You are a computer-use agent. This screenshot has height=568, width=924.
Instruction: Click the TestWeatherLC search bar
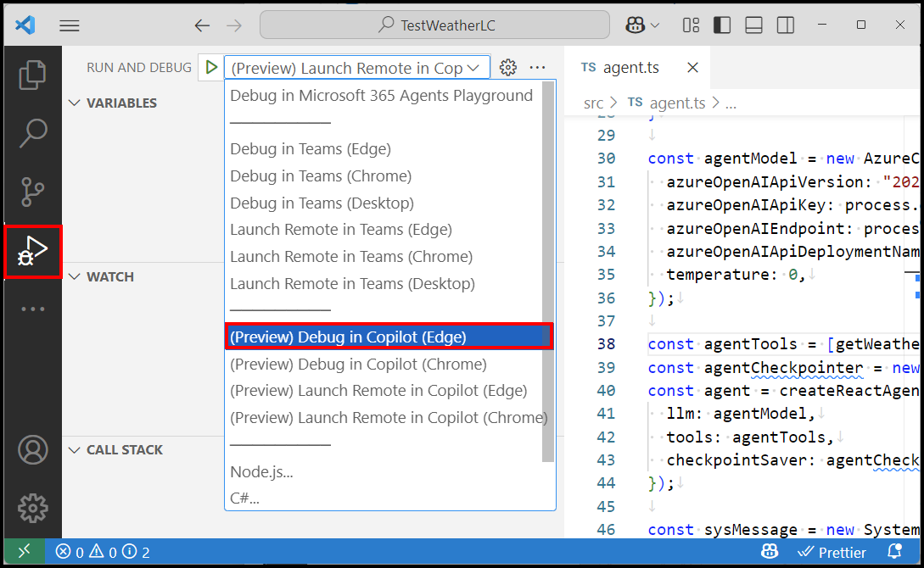click(x=434, y=25)
